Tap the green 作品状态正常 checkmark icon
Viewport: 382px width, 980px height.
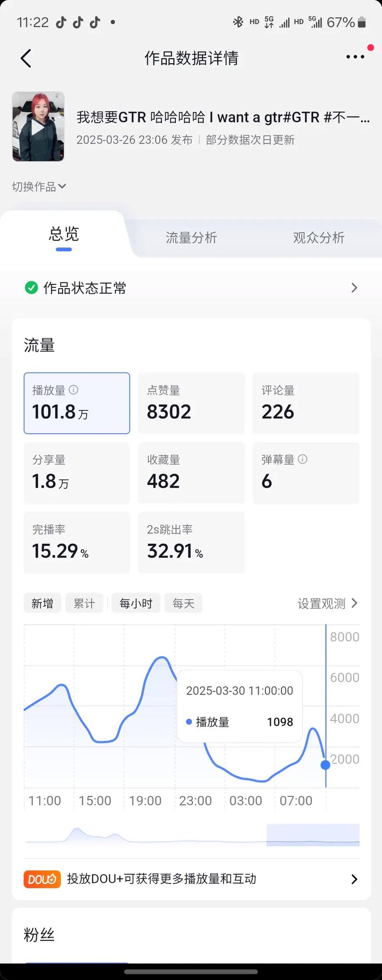click(x=32, y=288)
